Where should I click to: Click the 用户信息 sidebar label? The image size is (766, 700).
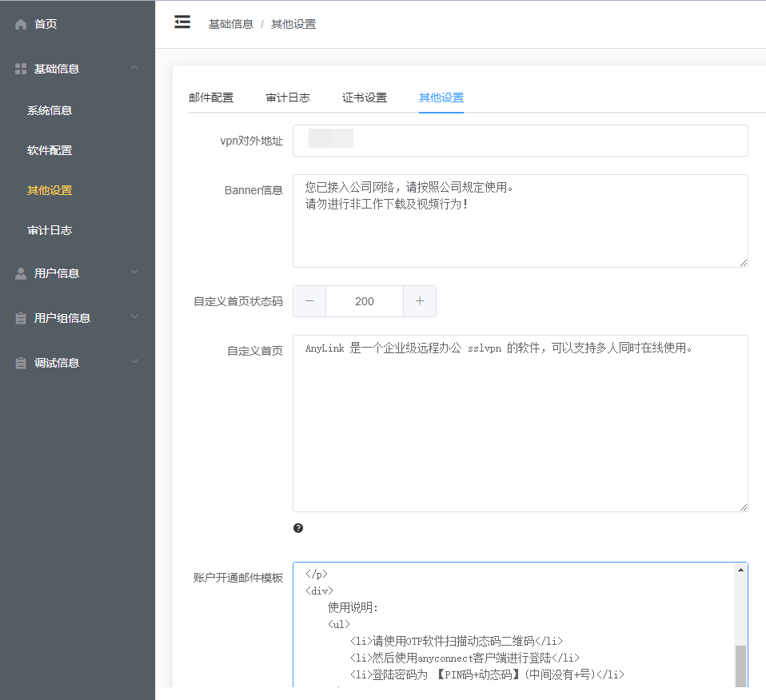pyautogui.click(x=57, y=273)
